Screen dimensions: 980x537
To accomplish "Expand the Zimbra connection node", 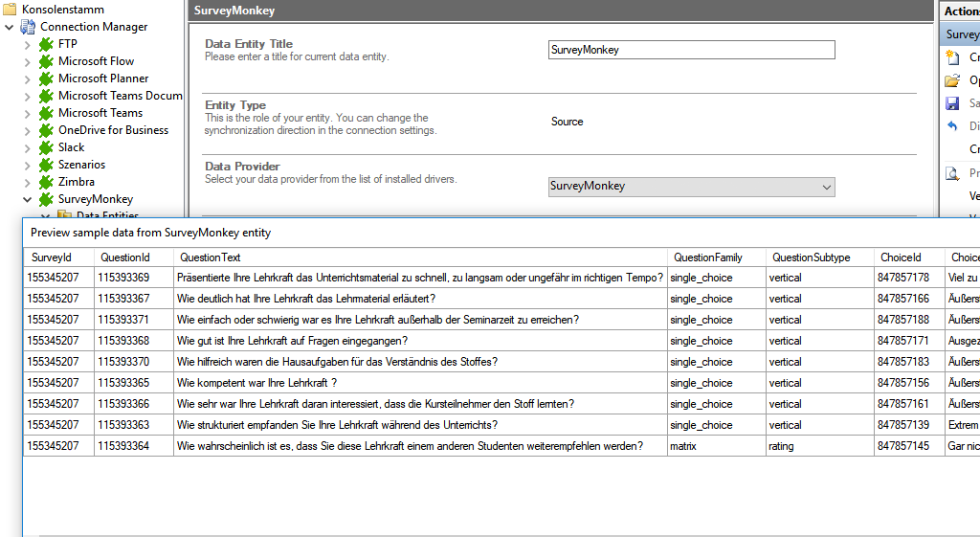I will [26, 182].
